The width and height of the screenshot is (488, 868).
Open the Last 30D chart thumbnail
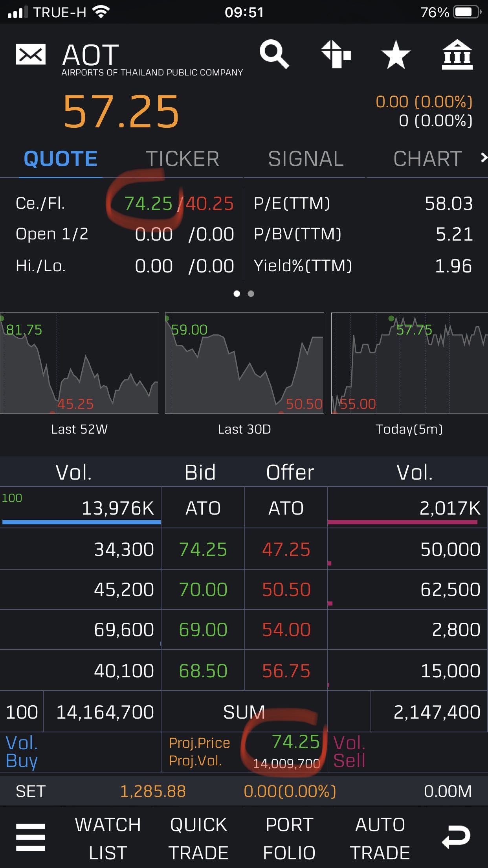[244, 363]
